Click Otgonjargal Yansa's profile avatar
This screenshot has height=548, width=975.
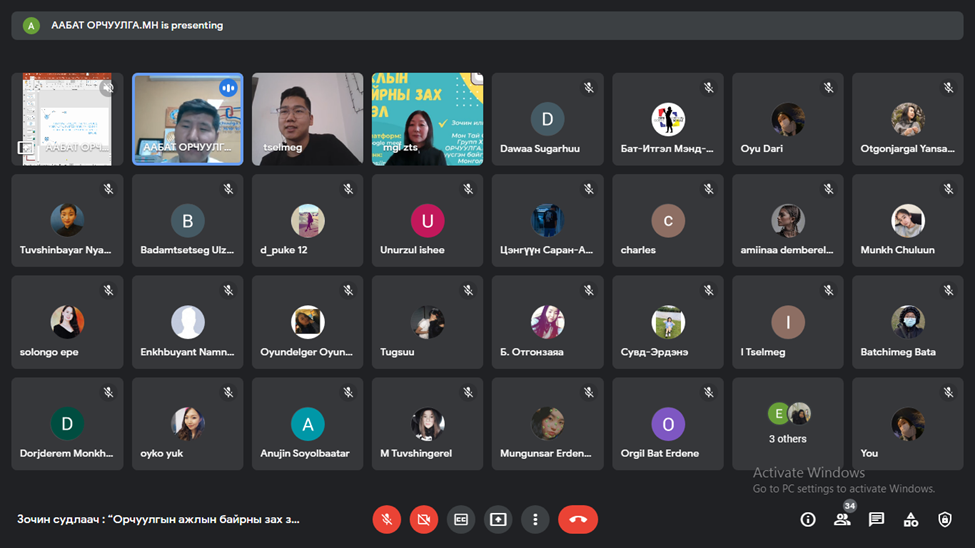[x=908, y=119]
